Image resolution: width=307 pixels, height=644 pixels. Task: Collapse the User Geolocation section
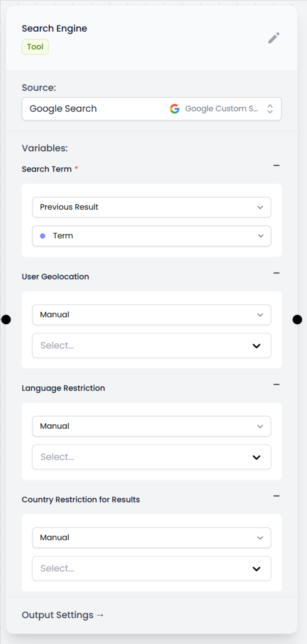(276, 273)
